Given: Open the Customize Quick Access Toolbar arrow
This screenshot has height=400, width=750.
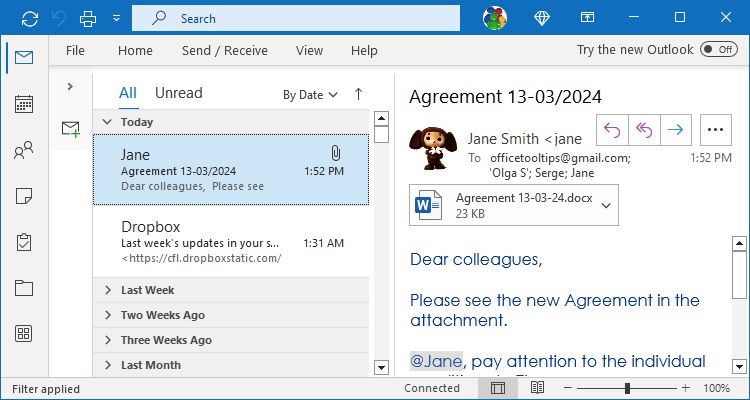Looking at the screenshot, I should [x=116, y=19].
